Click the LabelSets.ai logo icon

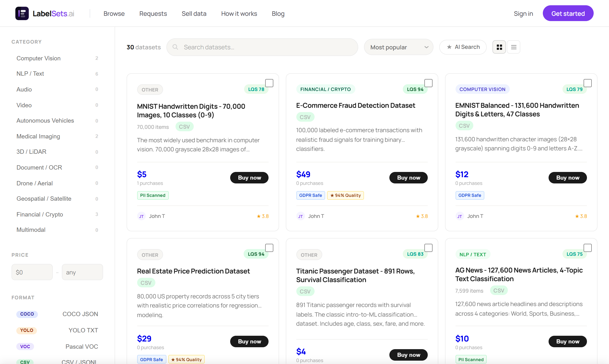point(22,13)
